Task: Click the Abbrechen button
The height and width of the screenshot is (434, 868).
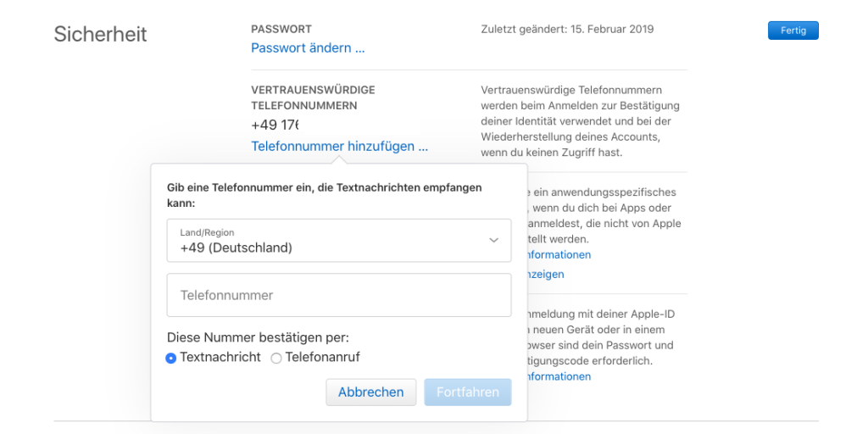Action: coord(371,392)
